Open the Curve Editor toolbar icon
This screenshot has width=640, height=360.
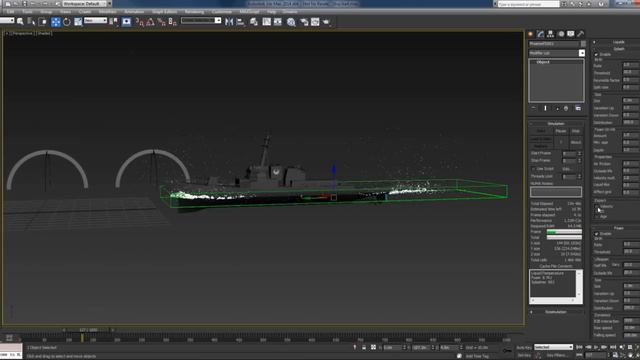[267, 22]
